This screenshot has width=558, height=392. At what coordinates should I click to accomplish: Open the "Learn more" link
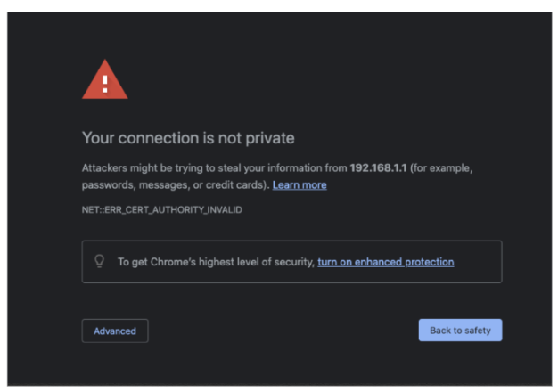coord(300,185)
